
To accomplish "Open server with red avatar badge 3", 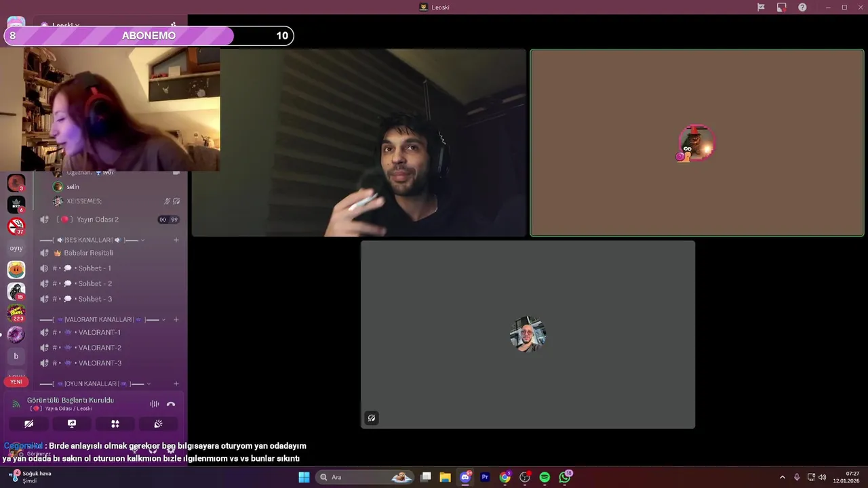I will point(16,183).
